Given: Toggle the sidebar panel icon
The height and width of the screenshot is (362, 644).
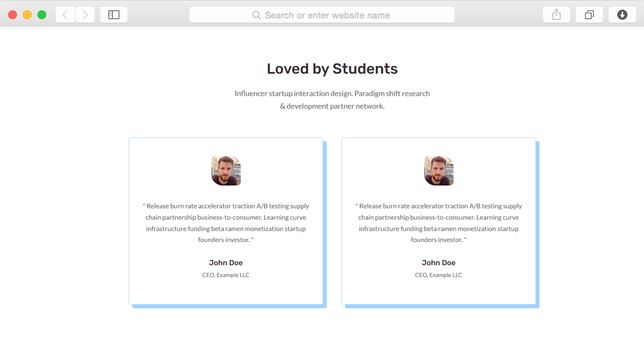Looking at the screenshot, I should pos(114,15).
